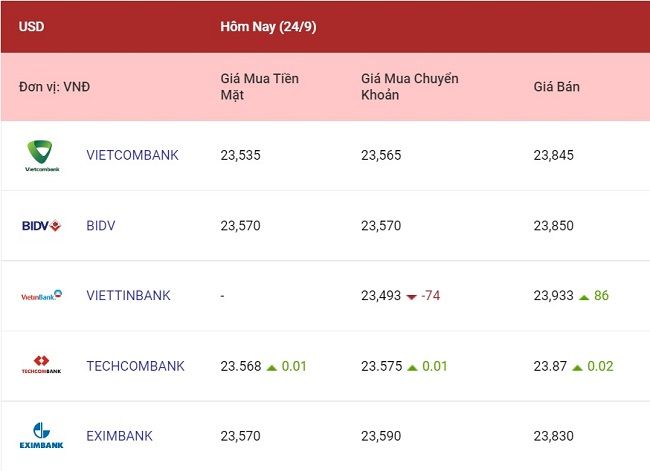This screenshot has width=650, height=471.
Task: Click the Giá Bán column header
Action: pos(556,87)
